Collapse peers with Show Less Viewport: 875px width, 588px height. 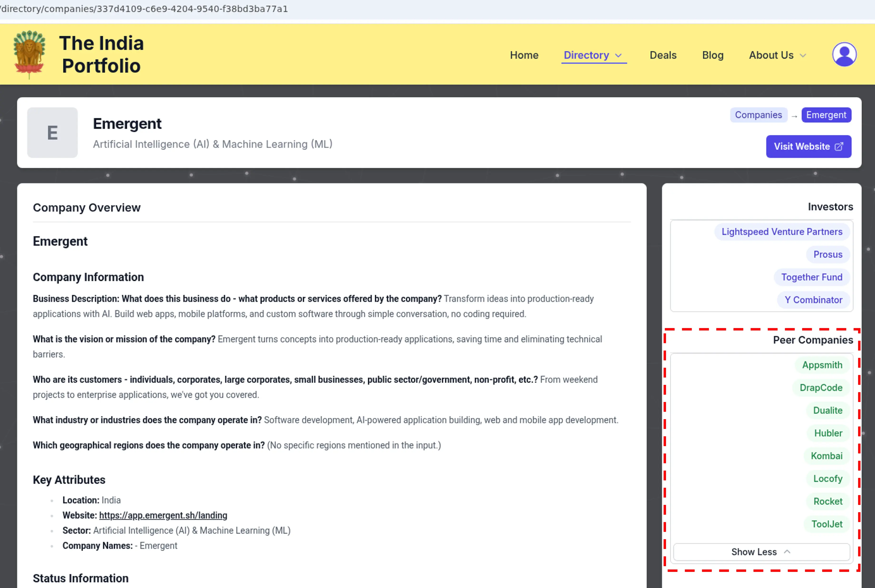[x=761, y=552]
